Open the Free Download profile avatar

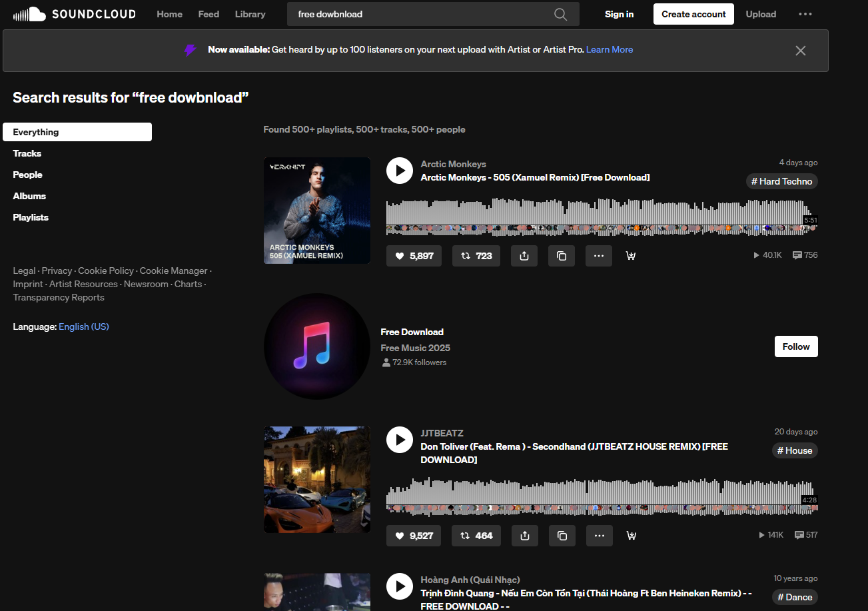(317, 346)
